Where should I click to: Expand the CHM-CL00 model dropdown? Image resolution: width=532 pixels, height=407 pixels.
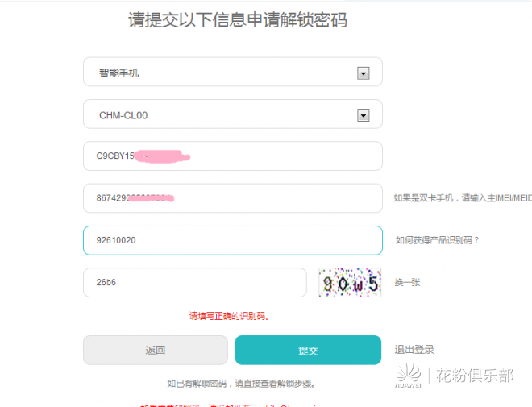tap(233, 114)
